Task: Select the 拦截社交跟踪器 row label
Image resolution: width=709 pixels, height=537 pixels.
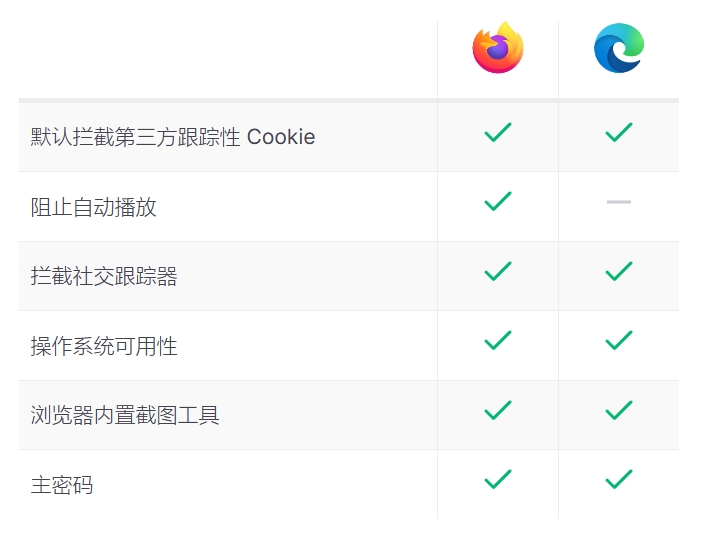Action: coord(104,276)
